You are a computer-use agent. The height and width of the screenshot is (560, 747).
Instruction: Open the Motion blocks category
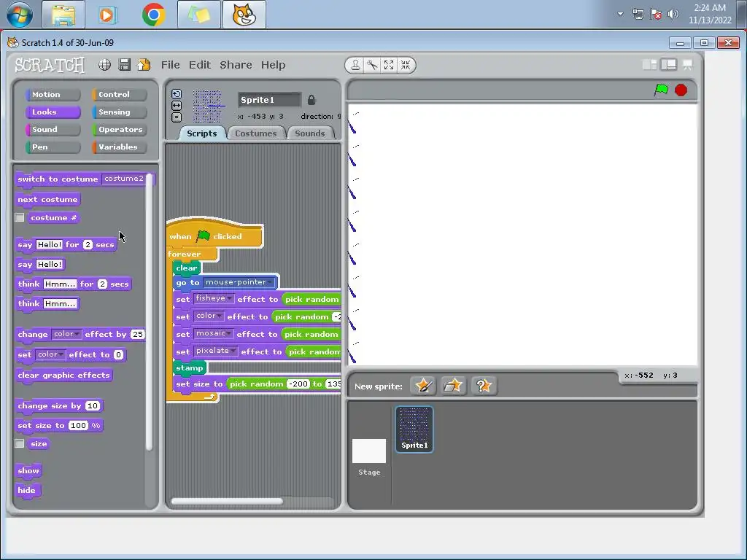click(x=53, y=94)
